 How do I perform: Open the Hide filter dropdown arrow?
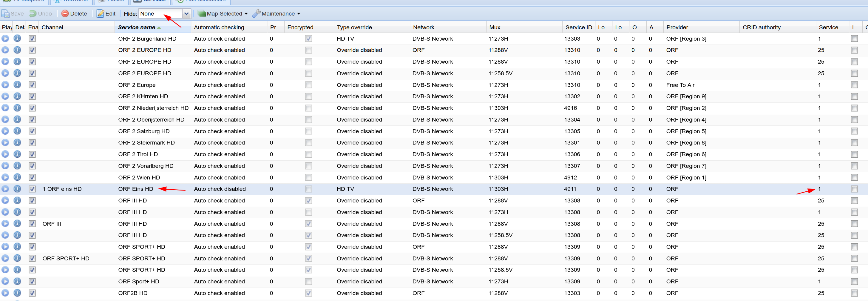(x=186, y=14)
